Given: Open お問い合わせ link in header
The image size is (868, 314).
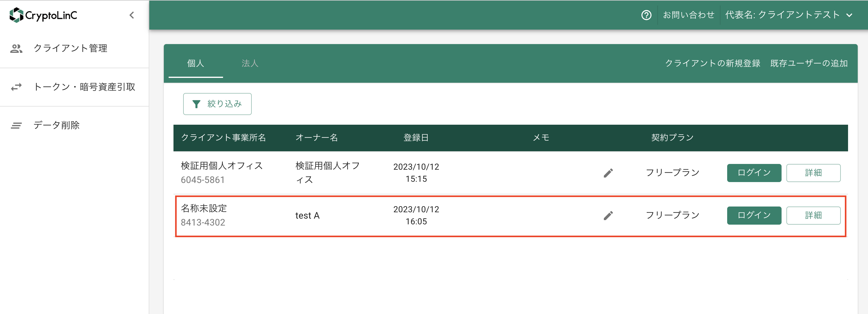Looking at the screenshot, I should pos(688,15).
